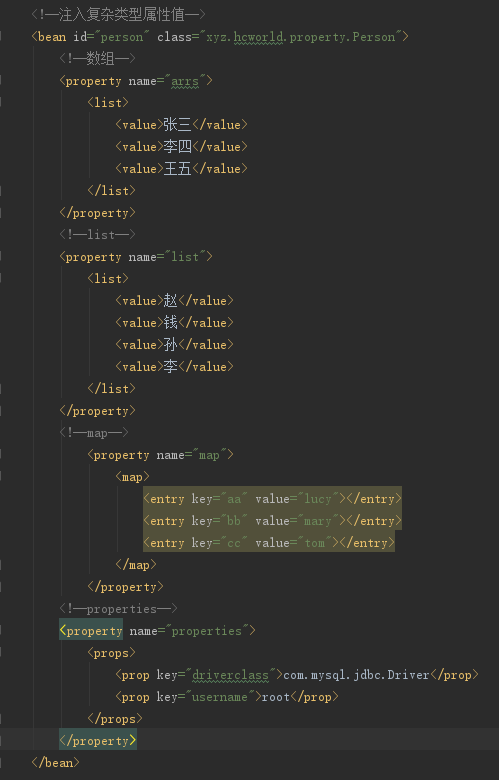Click the class value xyz.hcworld.property.Person
Screen dimensions: 499x780
(303, 37)
